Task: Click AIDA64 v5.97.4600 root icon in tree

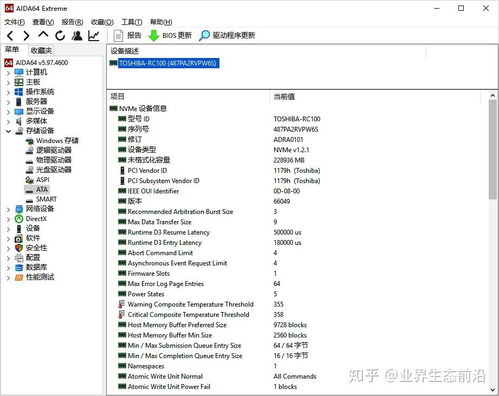Action: coord(9,63)
